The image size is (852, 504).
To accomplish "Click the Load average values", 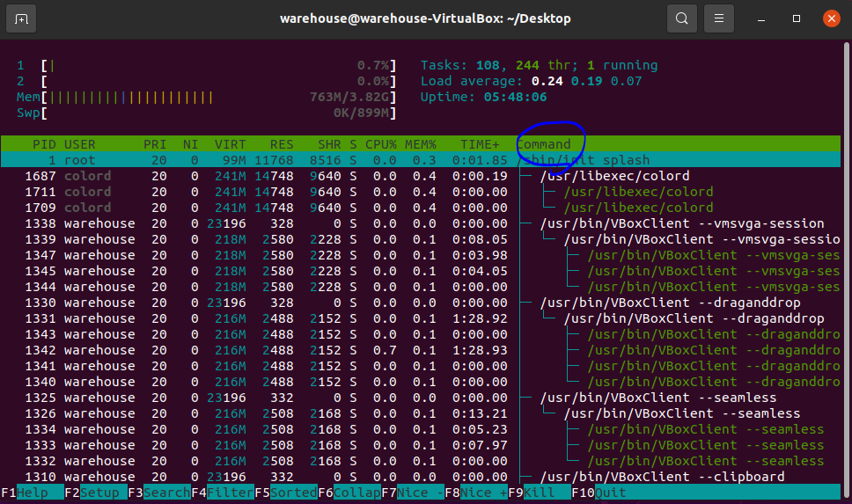I will [x=586, y=82].
